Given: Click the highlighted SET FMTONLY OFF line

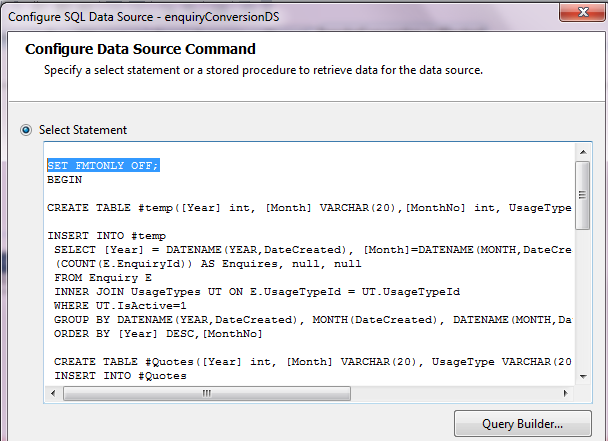Looking at the screenshot, I should pyautogui.click(x=103, y=165).
